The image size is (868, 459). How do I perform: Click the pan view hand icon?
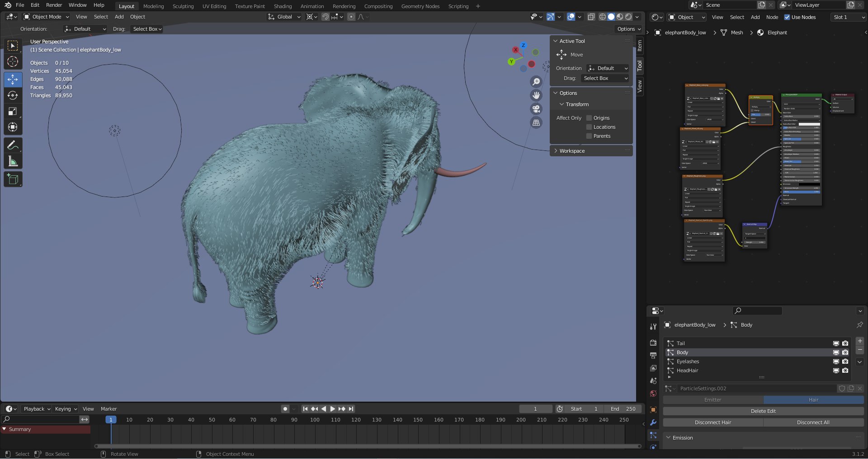pos(536,95)
